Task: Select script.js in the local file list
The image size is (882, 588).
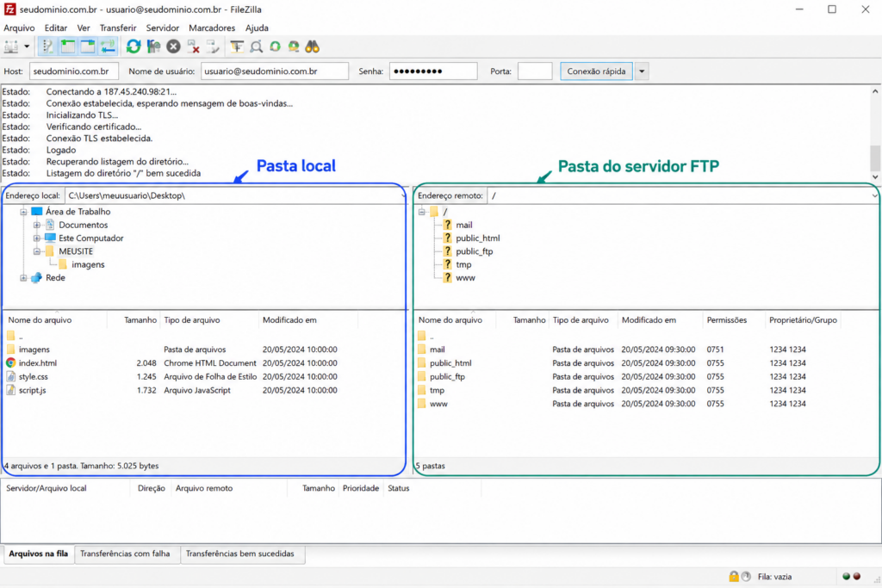Action: [x=32, y=390]
